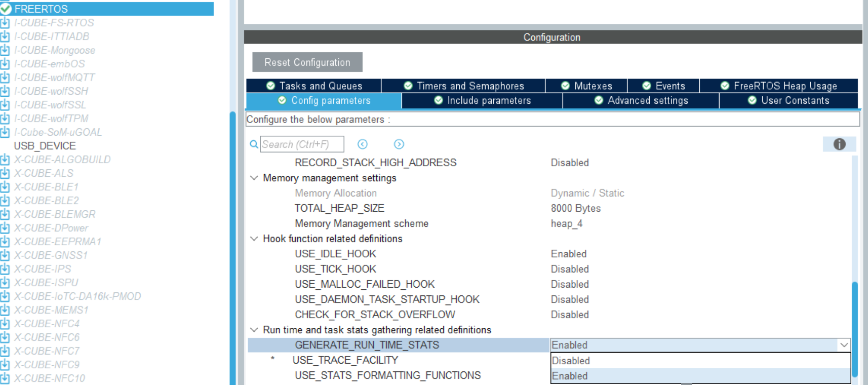Go to the next search result arrow
868x385 pixels.
399,144
